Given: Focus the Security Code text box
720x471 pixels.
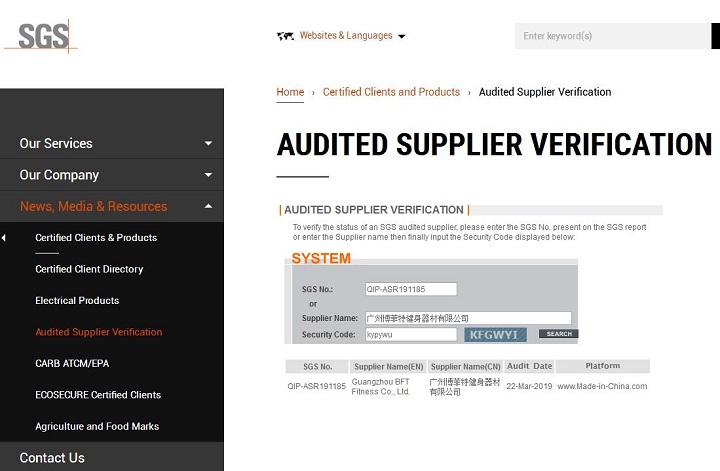Looking at the screenshot, I should click(x=410, y=334).
